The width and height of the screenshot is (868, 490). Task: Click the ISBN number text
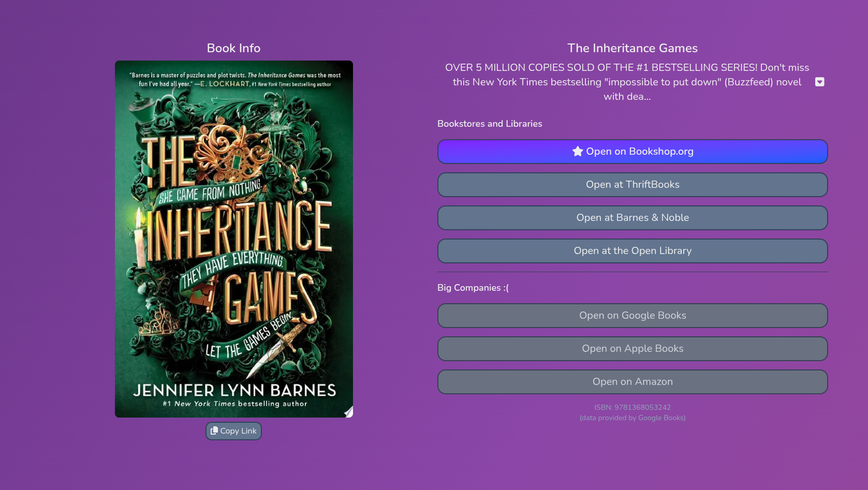[x=632, y=407]
